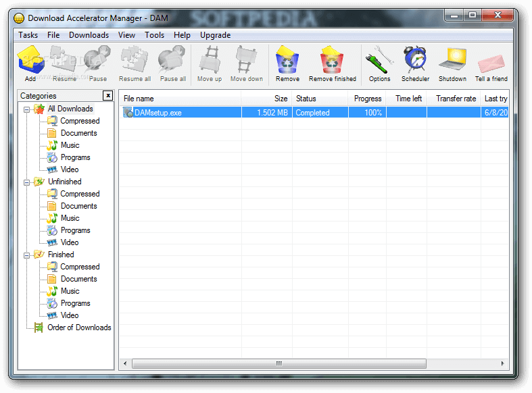Select Documents under Unfinished
532x393 pixels.
tap(78, 206)
